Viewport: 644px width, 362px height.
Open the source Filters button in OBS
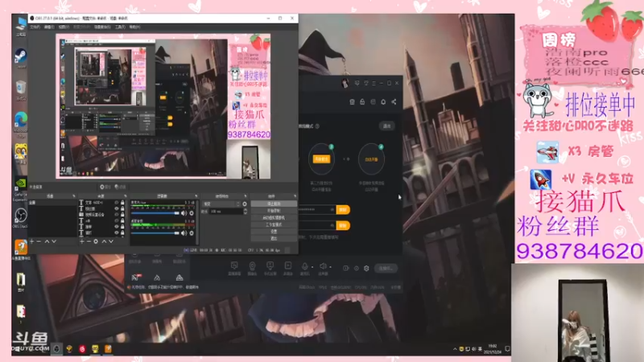click(120, 187)
